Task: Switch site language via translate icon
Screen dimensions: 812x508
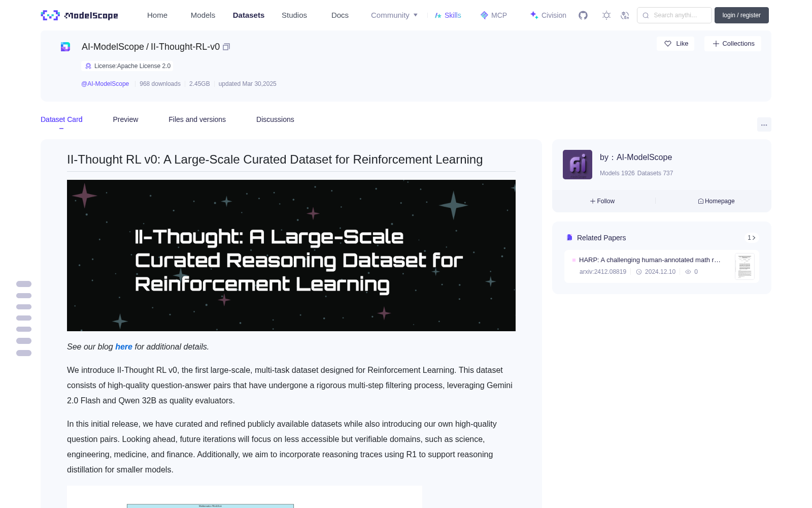Action: pos(625,15)
